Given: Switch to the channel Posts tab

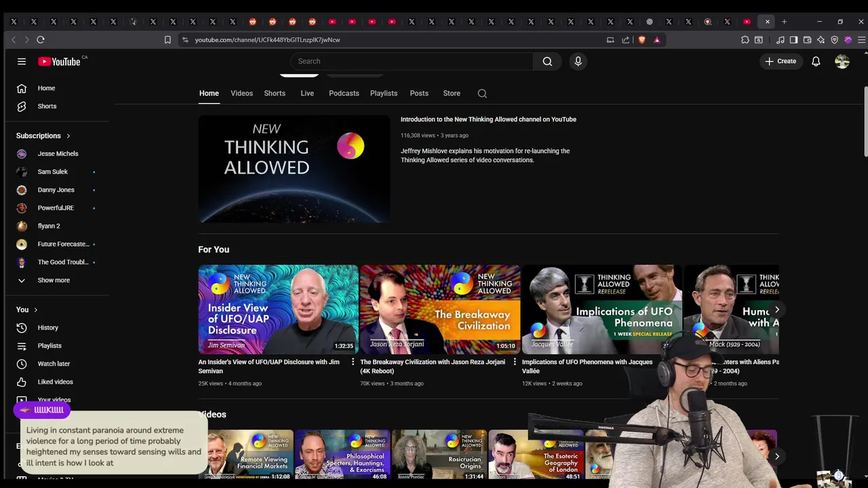Looking at the screenshot, I should pyautogui.click(x=419, y=94).
